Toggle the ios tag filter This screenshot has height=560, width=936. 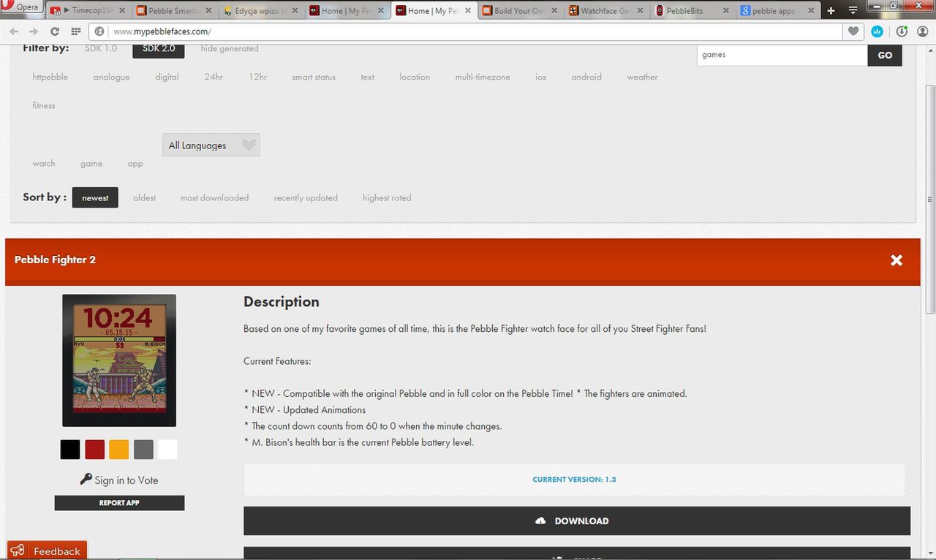click(x=540, y=77)
